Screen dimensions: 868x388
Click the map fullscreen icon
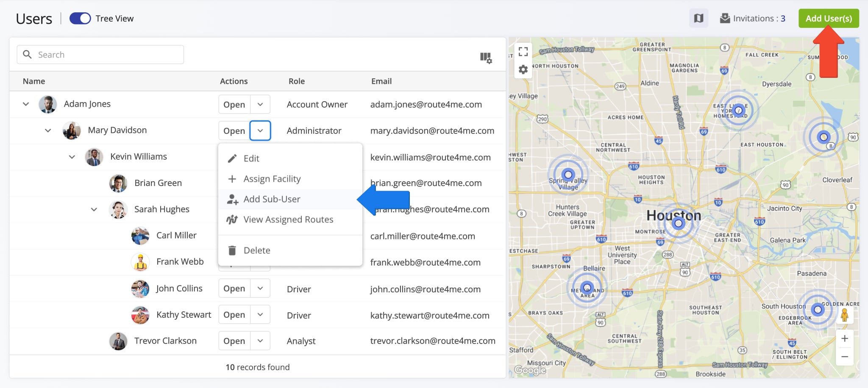tap(523, 52)
